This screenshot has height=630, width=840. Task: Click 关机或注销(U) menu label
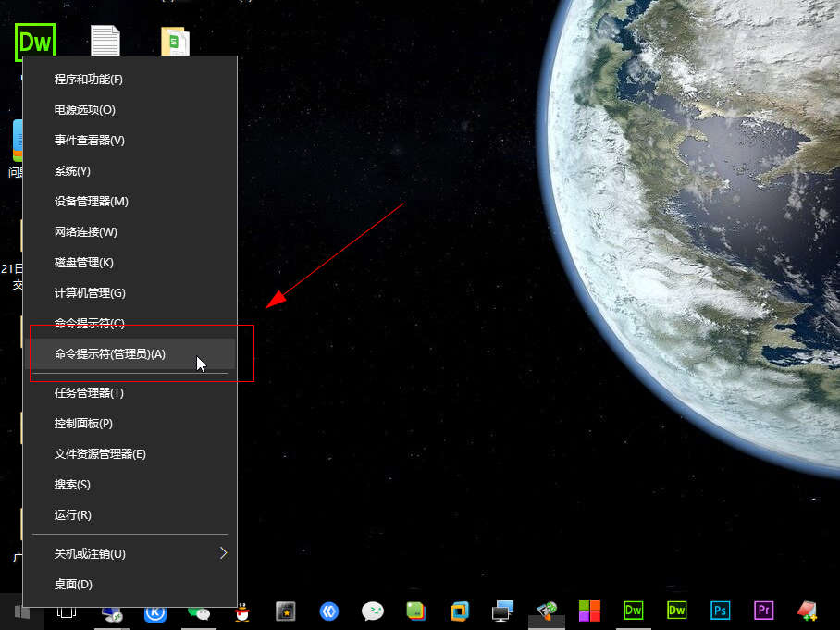coord(90,554)
